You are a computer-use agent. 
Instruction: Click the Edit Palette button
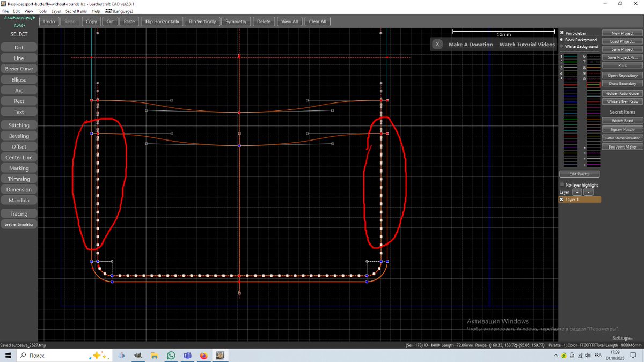click(x=580, y=174)
